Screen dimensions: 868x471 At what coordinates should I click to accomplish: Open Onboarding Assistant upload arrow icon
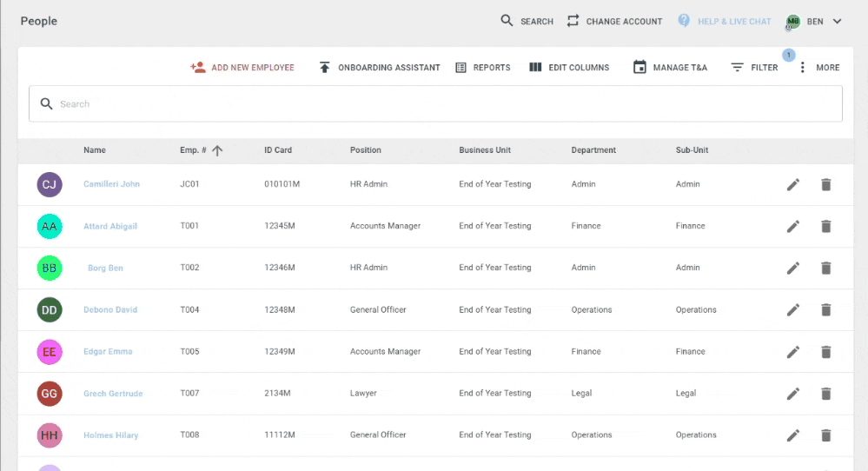[x=324, y=67]
